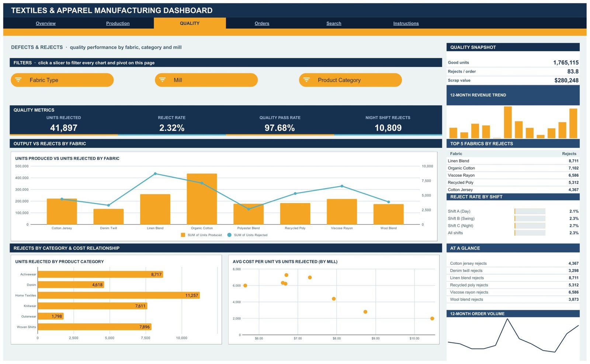Click Wool blend rejects row
Viewport: 590px width, 364px height.
[x=513, y=300]
